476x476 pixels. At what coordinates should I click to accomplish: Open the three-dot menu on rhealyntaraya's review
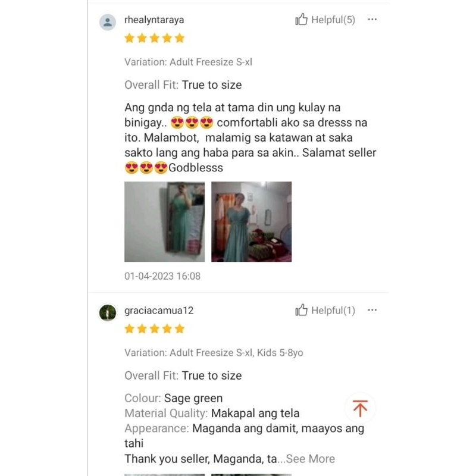372,20
